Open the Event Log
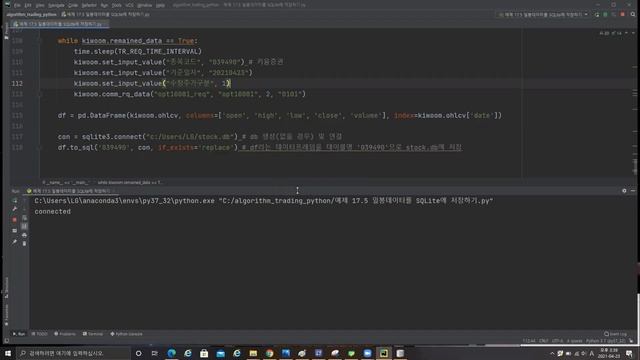This screenshot has width=640, height=360. [616, 334]
